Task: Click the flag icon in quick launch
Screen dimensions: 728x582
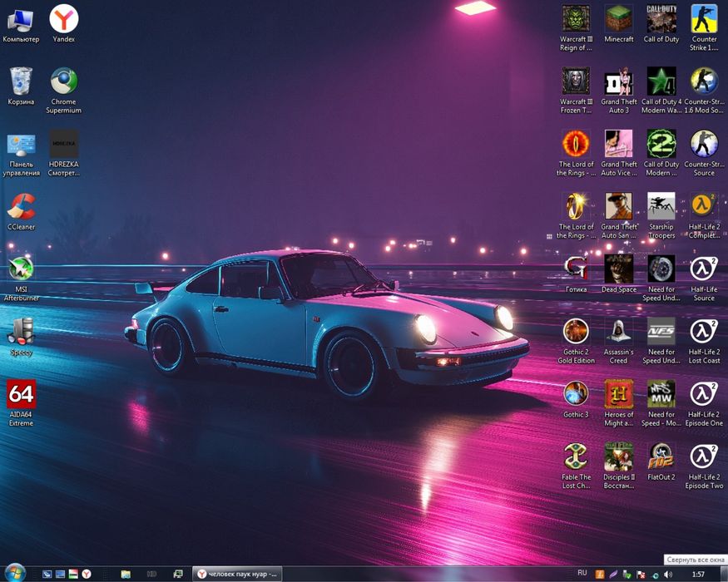Action: coord(73,575)
